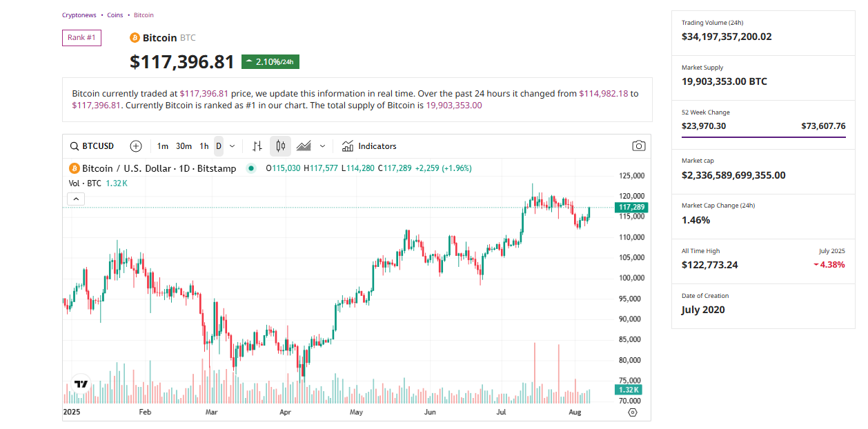868x429 pixels.
Task: Open the interval dropdown chevron
Action: click(231, 146)
